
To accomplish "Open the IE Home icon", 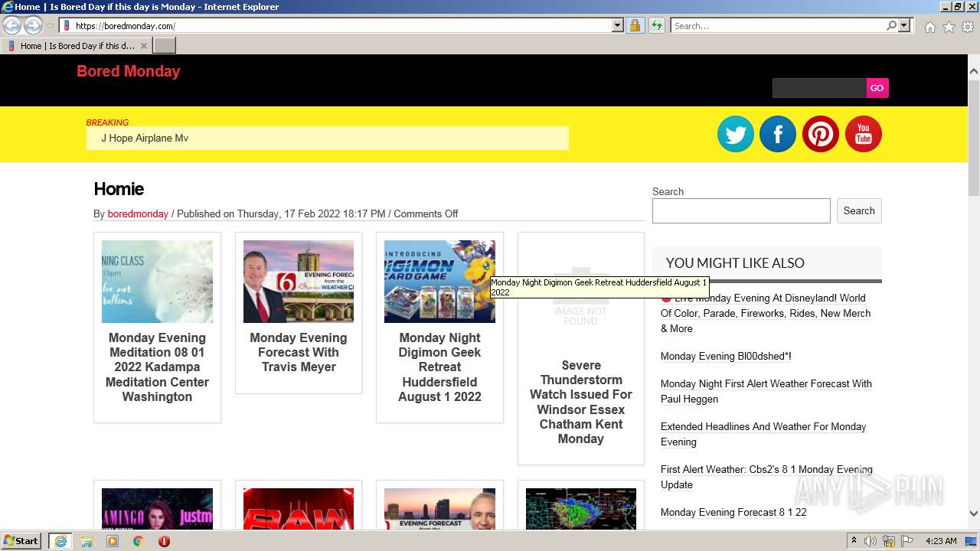I will point(929,27).
